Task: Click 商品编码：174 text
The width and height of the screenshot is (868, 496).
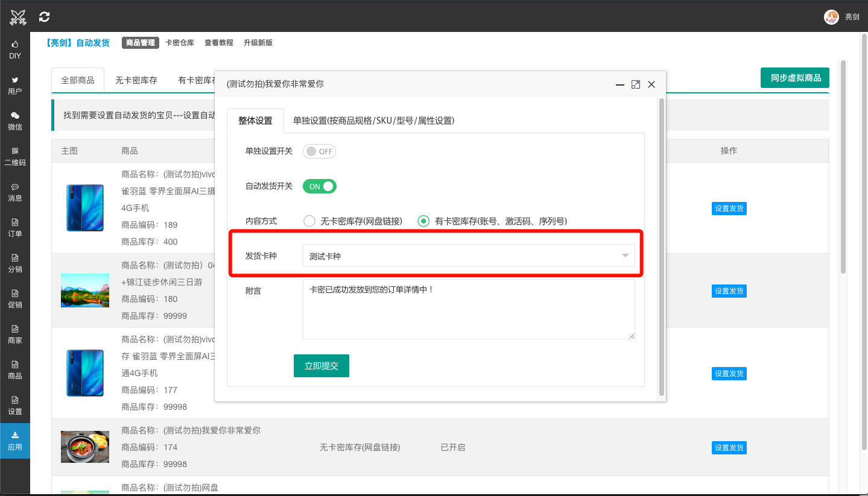Action: coord(150,448)
